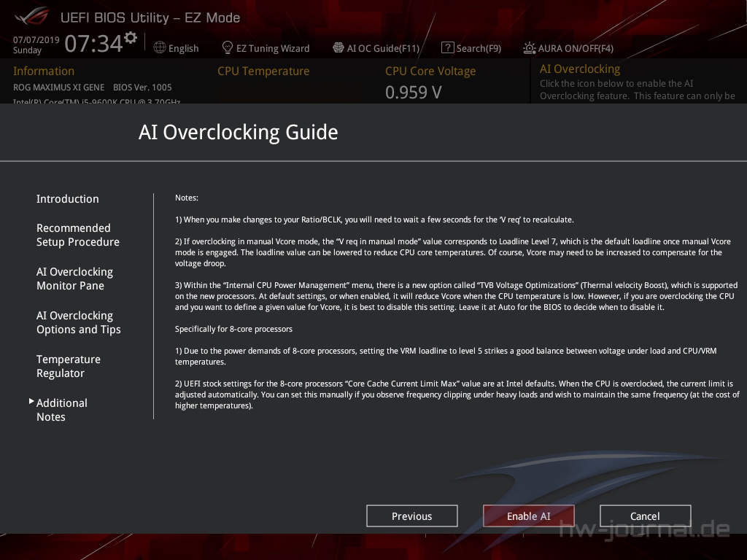The height and width of the screenshot is (560, 747).
Task: Click BIOS Ver. 1005 text
Action: click(x=142, y=87)
